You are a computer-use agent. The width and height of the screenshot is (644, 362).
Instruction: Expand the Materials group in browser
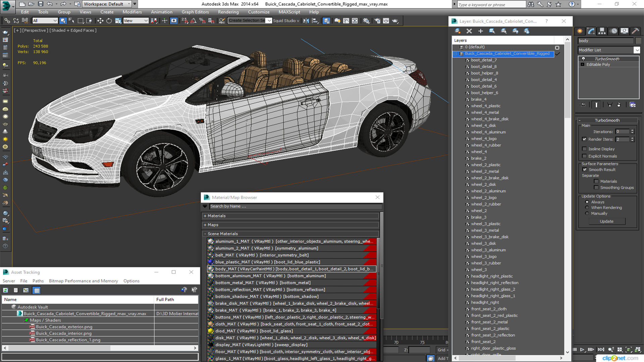click(205, 216)
